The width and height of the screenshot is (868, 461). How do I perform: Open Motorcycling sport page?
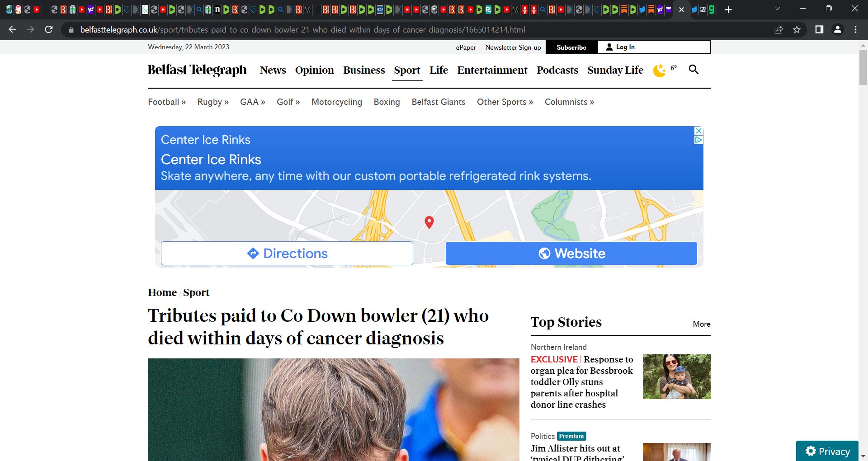pos(337,102)
